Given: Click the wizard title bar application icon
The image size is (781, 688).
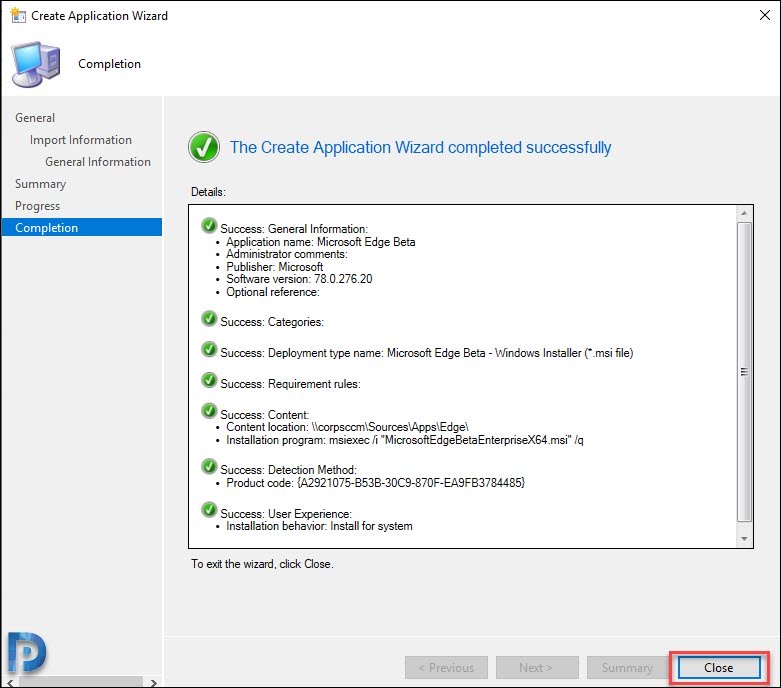Looking at the screenshot, I should point(18,15).
